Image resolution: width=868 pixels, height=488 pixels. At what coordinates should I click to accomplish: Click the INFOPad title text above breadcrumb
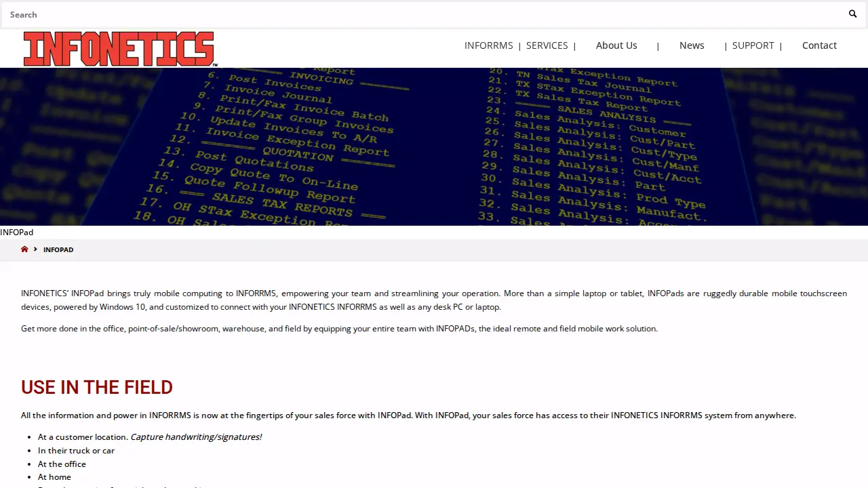[x=17, y=232]
